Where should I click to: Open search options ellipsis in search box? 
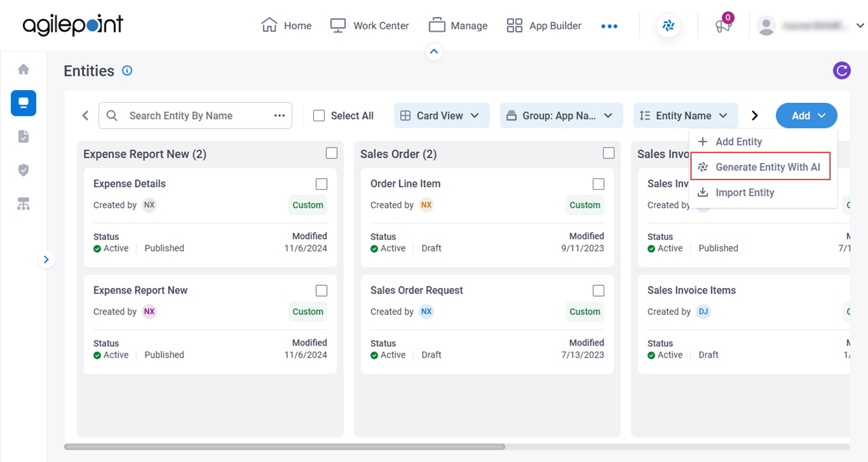[279, 116]
